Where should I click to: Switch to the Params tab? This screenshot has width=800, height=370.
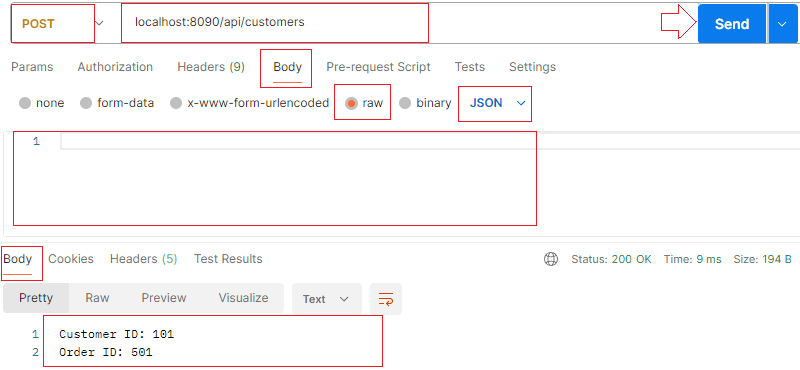(x=32, y=67)
